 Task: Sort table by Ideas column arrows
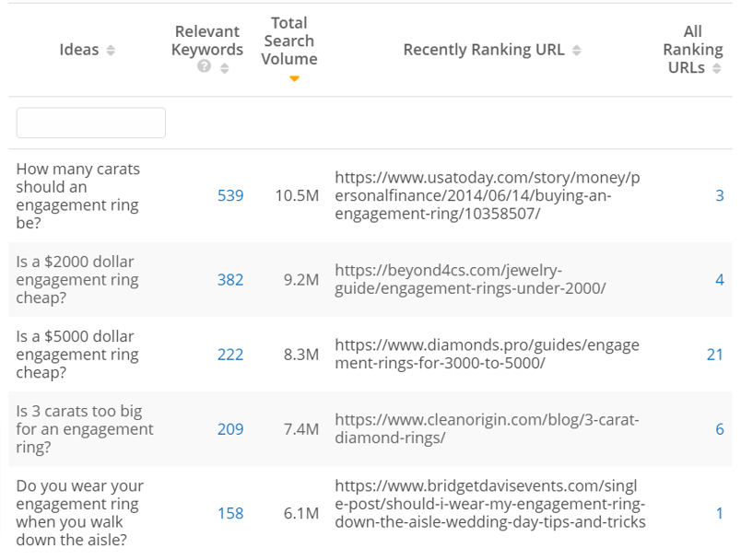(111, 50)
